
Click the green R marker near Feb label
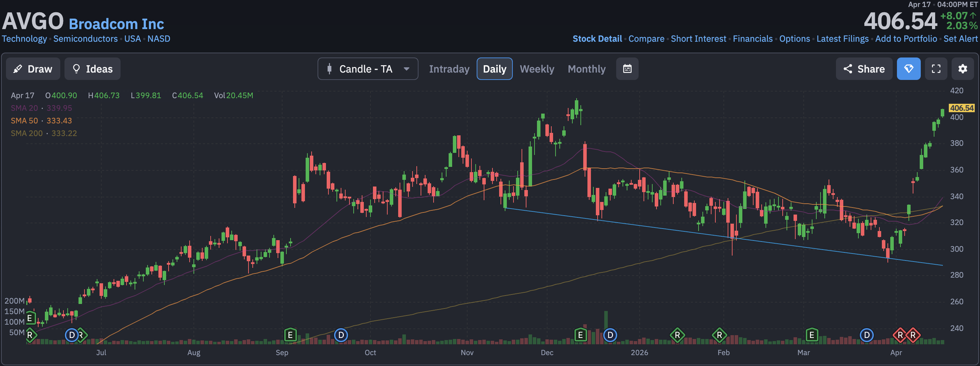tap(719, 335)
